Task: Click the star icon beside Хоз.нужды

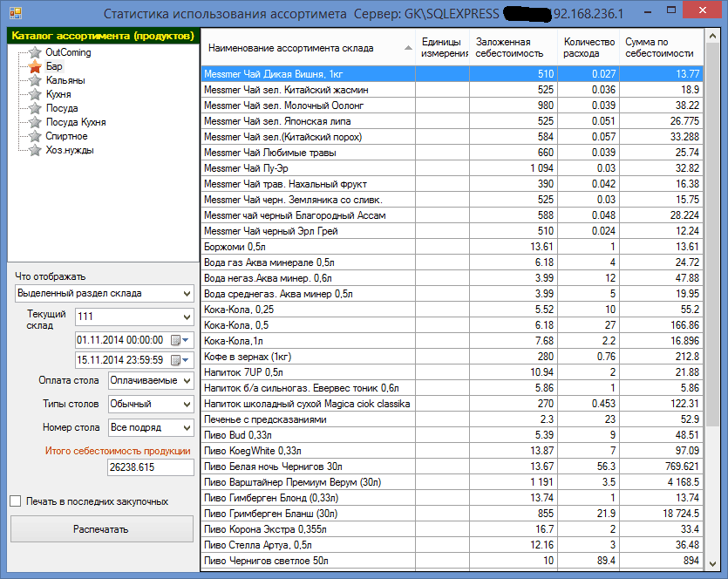Action: click(x=35, y=150)
